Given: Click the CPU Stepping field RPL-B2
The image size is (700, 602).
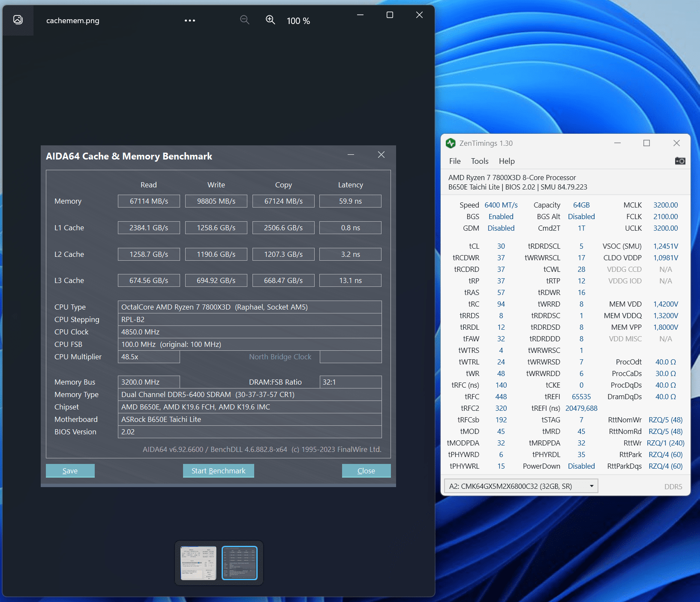Looking at the screenshot, I should (x=249, y=319).
